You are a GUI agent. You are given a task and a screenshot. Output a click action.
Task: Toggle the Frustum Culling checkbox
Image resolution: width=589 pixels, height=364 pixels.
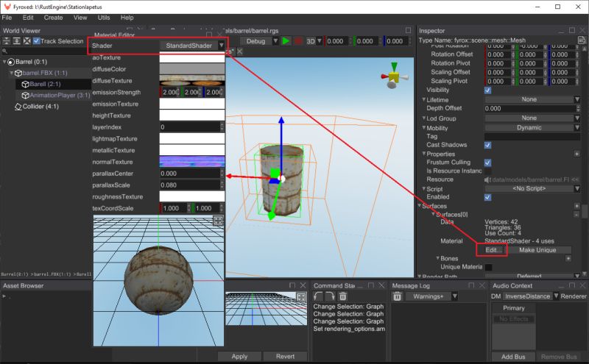pos(487,163)
